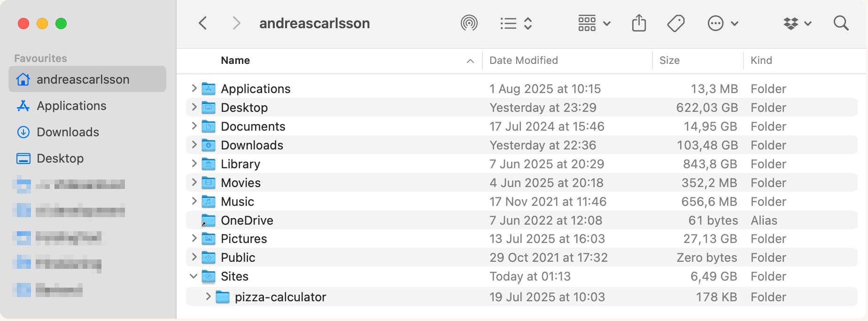868x321 pixels.
Task: Go back with the left arrow
Action: click(x=203, y=23)
